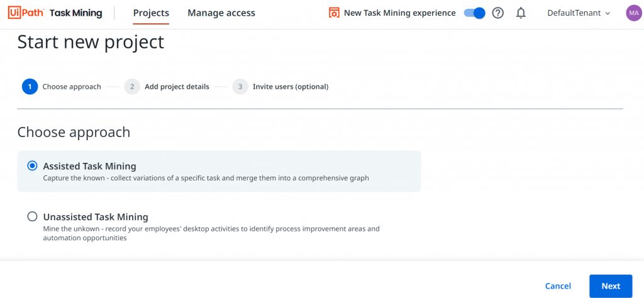Expand the DefaultTenant dropdown
644x298 pixels.
(579, 13)
